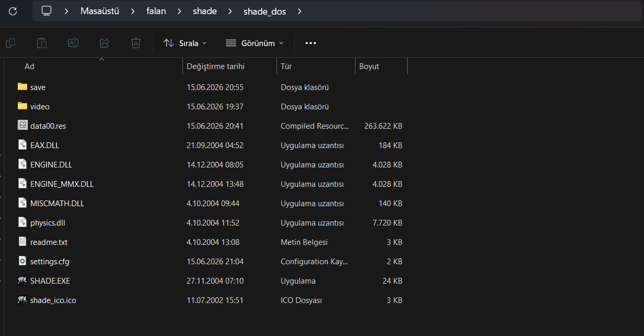
Task: Click shade_dos in the breadcrumb
Action: 264,11
